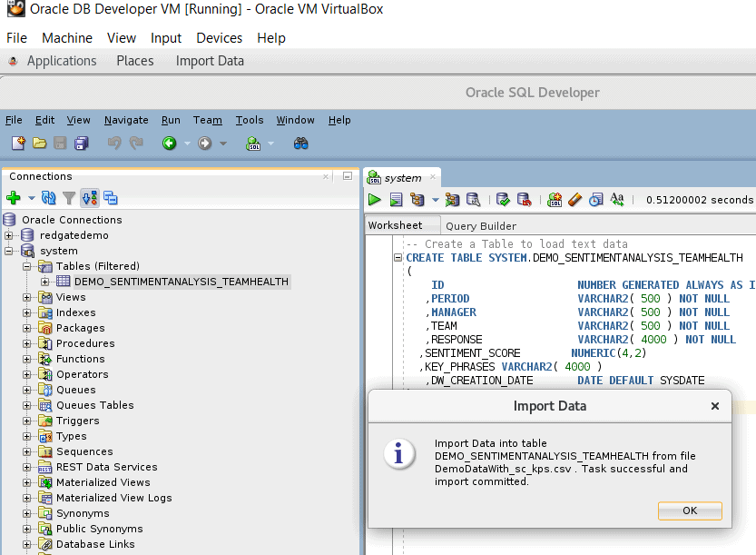Expand the redgatedemo connection node
Viewport: 756px width, 555px height.
[x=9, y=235]
